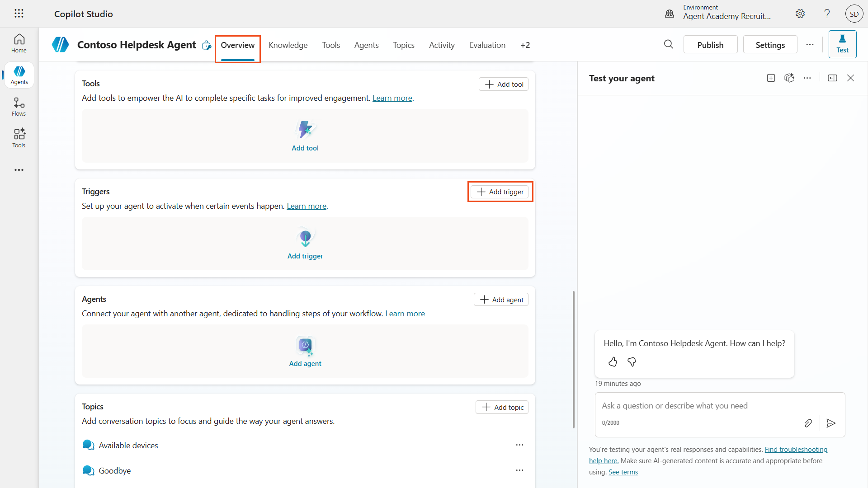Open options for Available devices topic

tap(519, 445)
